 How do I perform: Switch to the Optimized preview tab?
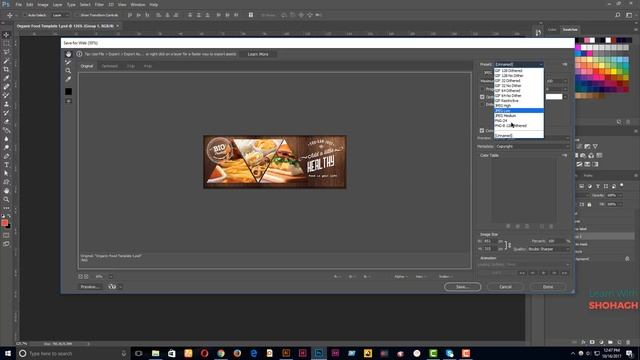tap(109, 66)
